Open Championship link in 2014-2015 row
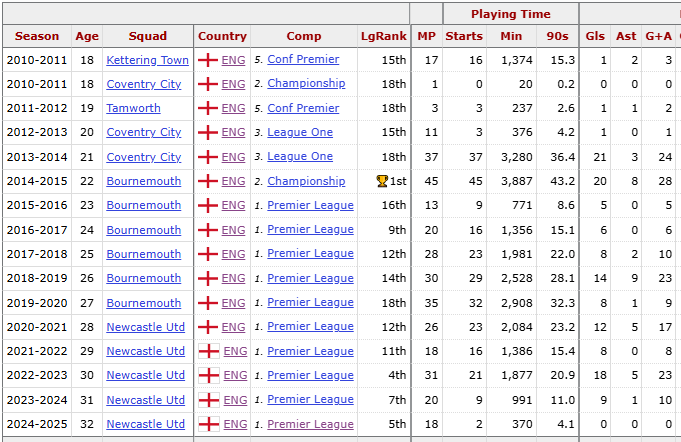 click(x=306, y=181)
